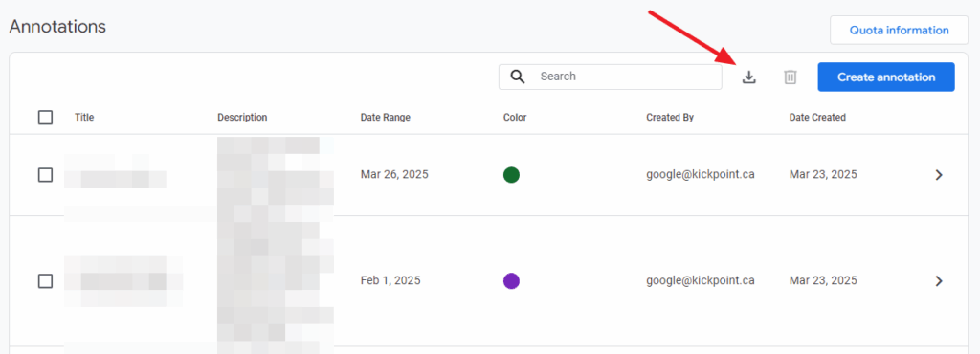
Task: Click the Date Range column header
Action: pos(386,118)
